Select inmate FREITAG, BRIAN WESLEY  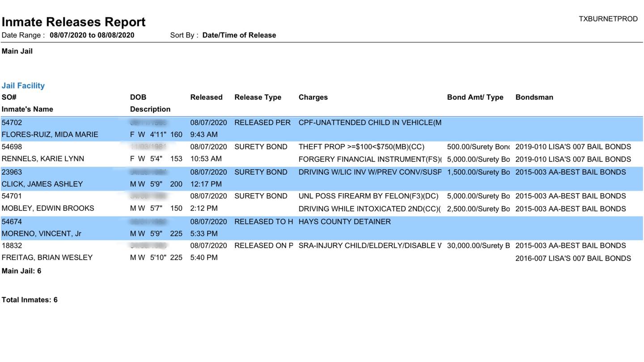47,258
